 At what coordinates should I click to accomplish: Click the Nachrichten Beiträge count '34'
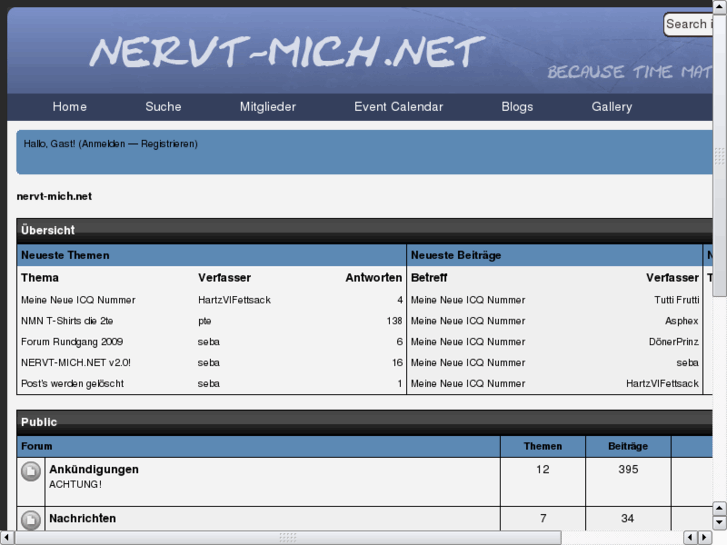628,518
